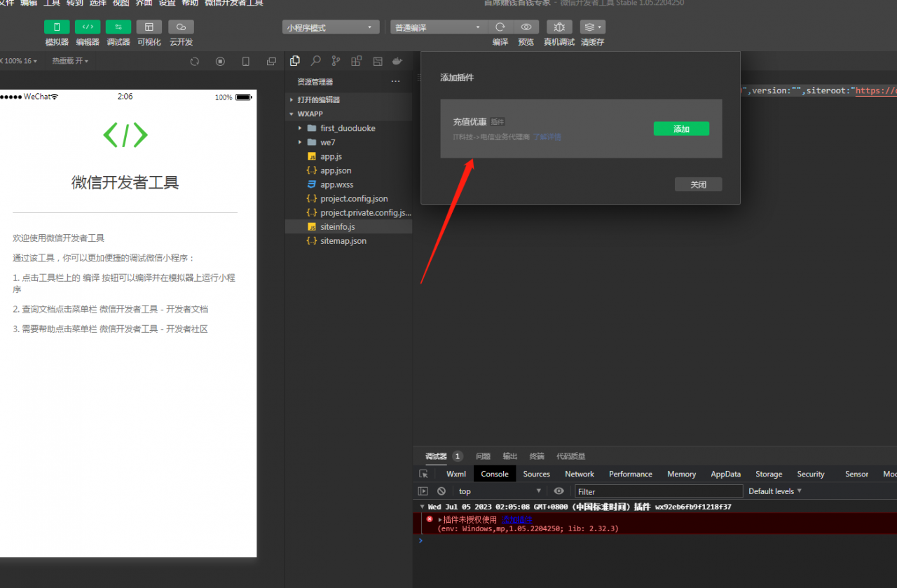Open sitemap.json in file tree
The width and height of the screenshot is (897, 588).
[x=348, y=240]
